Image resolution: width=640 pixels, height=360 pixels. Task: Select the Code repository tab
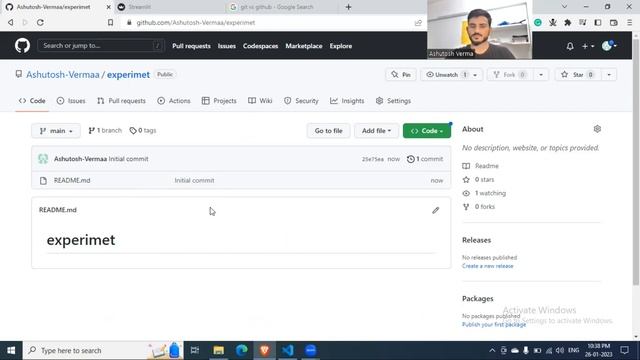tap(32, 101)
